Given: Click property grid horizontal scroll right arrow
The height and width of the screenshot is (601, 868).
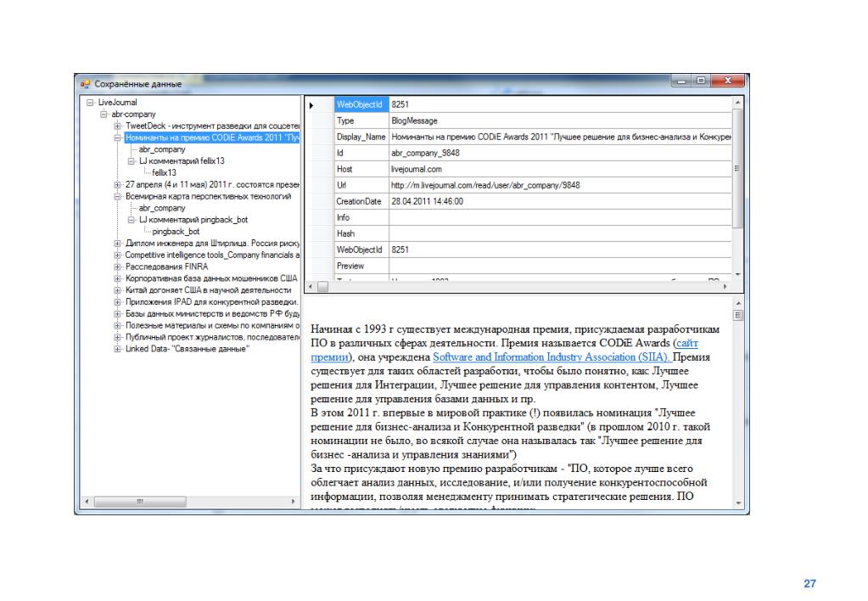Looking at the screenshot, I should tap(725, 286).
